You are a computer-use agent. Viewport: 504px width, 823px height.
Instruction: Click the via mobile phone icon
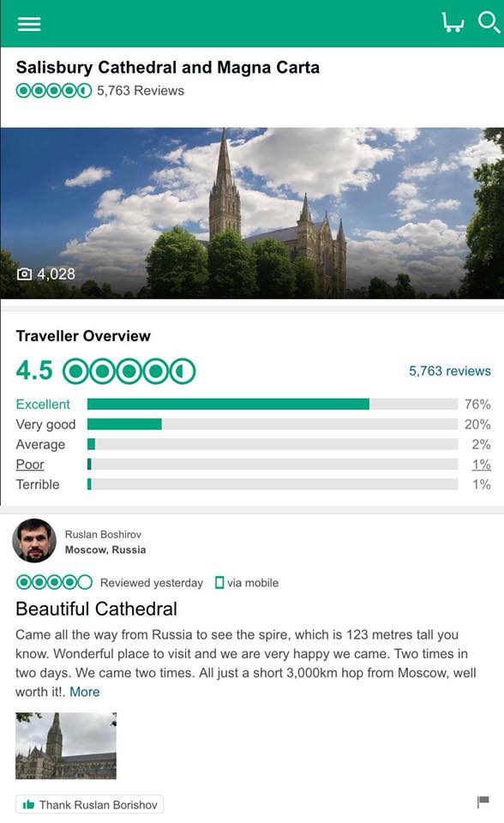point(219,583)
